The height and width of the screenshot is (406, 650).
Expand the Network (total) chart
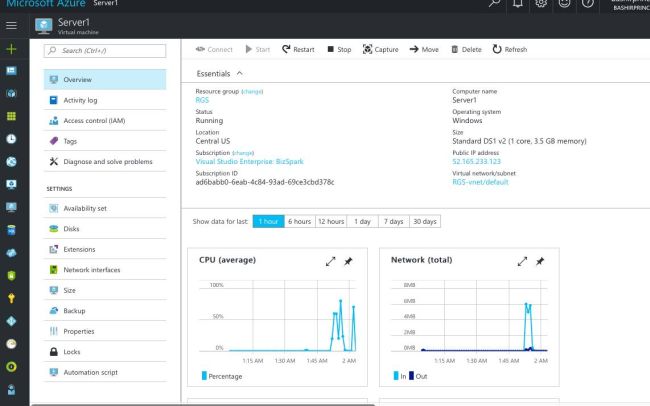coord(522,262)
